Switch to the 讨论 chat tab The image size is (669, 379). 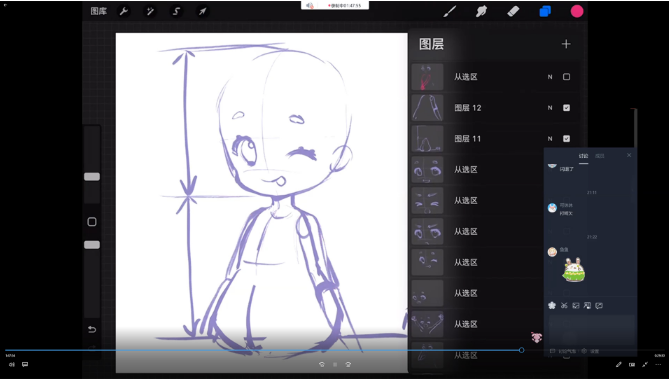tap(583, 156)
